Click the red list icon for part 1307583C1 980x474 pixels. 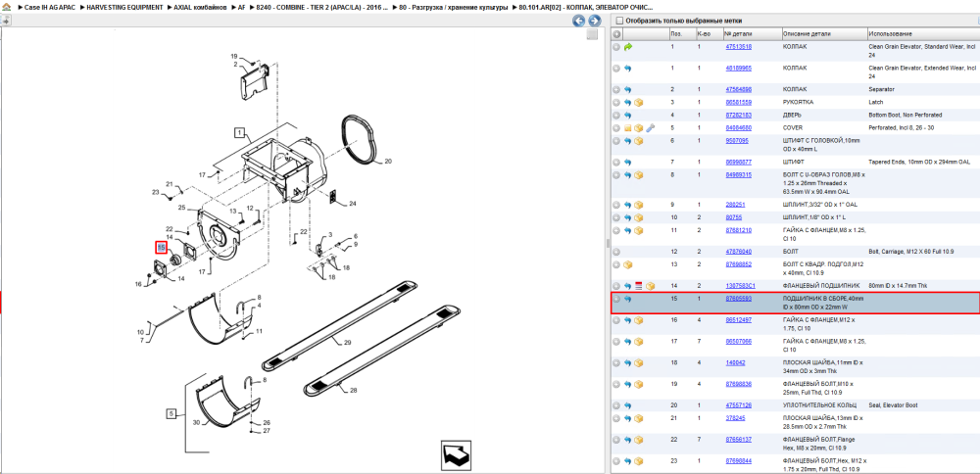click(639, 286)
